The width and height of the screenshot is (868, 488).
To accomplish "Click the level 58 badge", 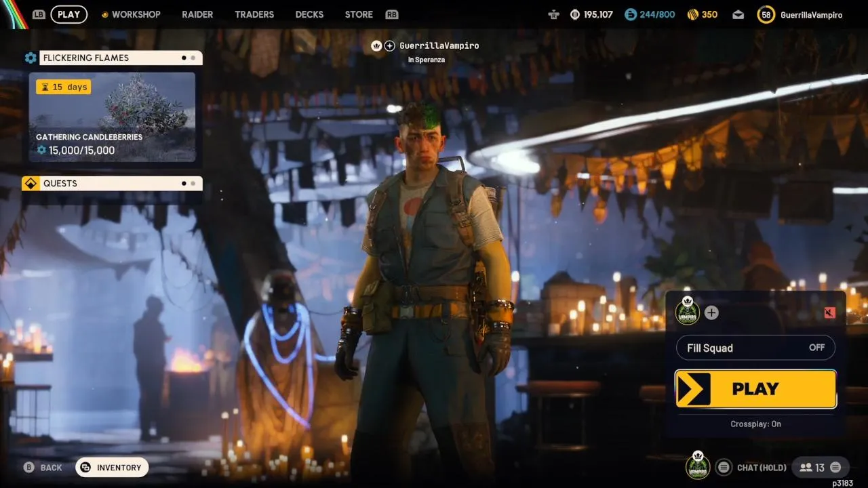I will [766, 14].
